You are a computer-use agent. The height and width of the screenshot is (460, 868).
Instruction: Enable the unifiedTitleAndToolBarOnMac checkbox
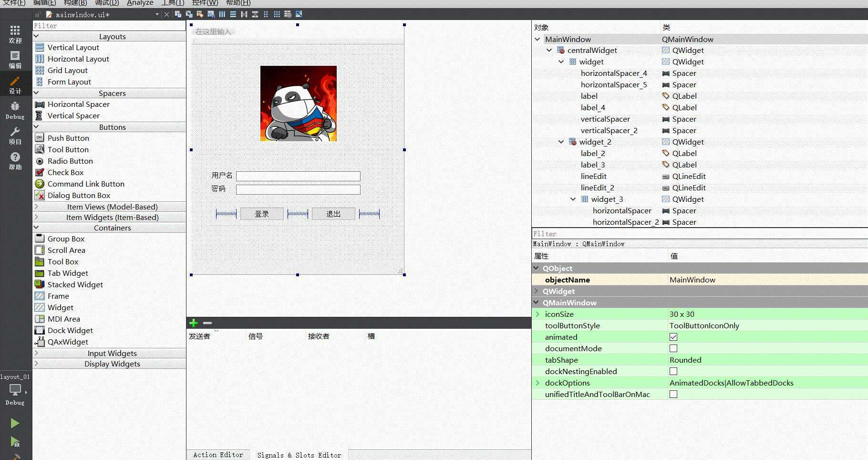click(673, 394)
